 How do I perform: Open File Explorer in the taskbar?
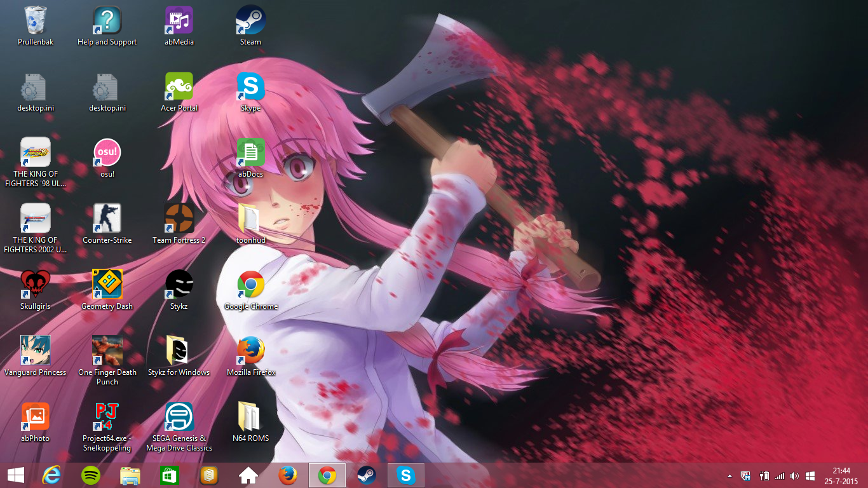click(130, 475)
